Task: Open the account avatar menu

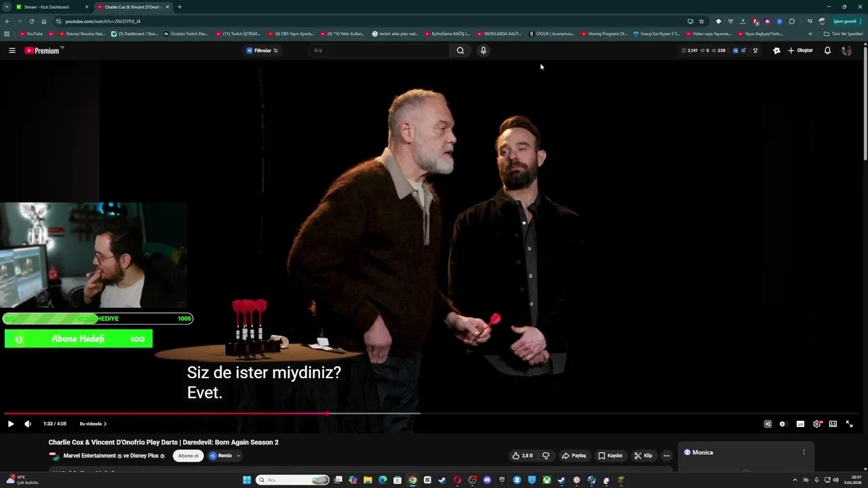Action: [x=846, y=50]
